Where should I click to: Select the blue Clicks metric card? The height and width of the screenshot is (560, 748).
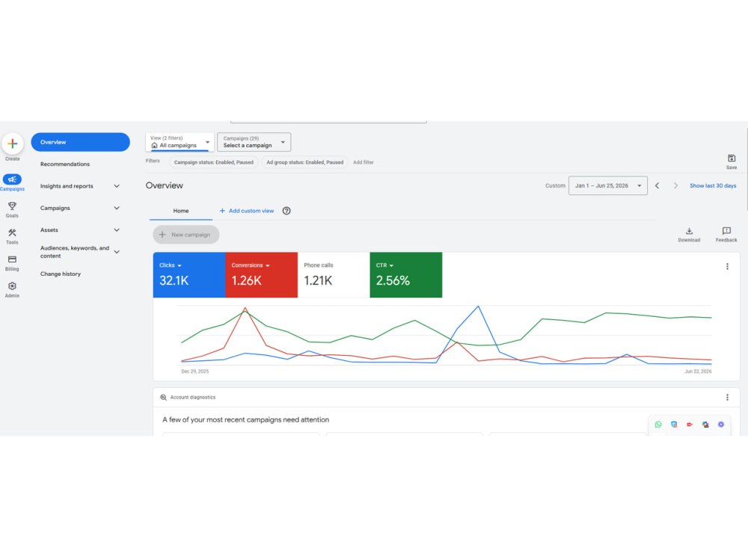[189, 274]
